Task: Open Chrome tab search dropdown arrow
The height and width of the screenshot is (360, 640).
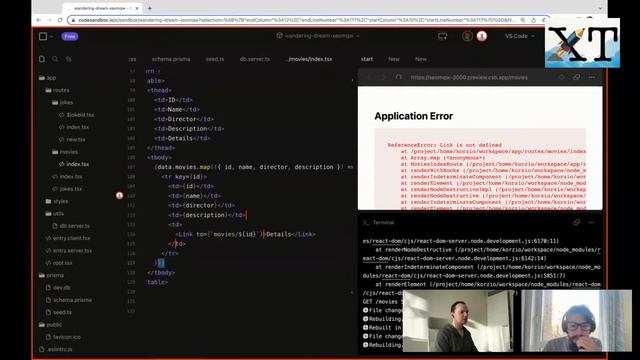Action: coord(600,8)
